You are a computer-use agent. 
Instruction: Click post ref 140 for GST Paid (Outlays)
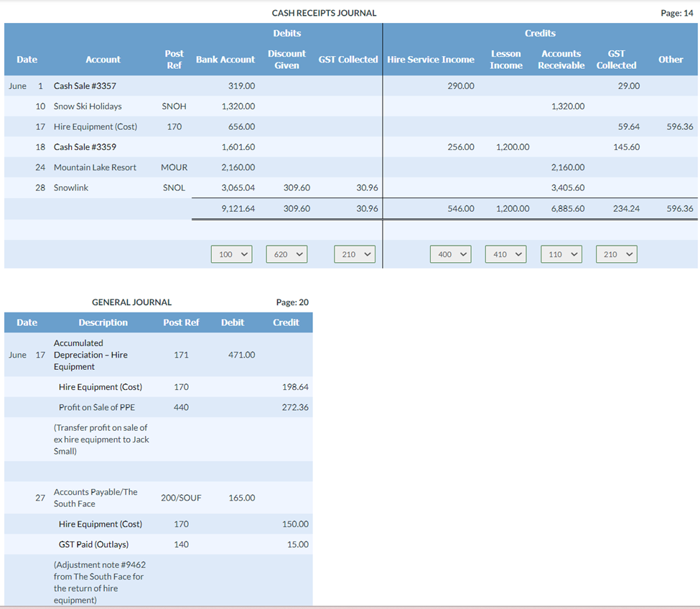tap(181, 544)
